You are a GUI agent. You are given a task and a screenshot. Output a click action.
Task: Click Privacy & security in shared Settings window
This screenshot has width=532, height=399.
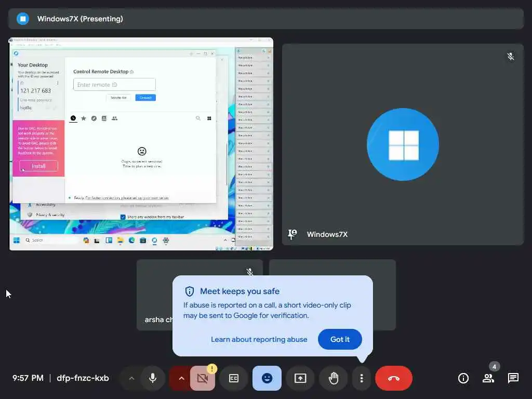click(x=50, y=215)
